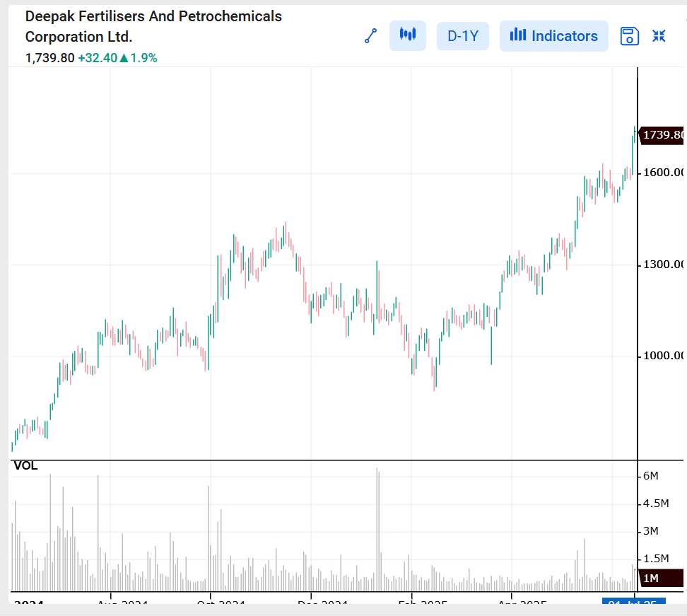The image size is (687, 616).
Task: Open the Indicators menu
Action: 554,36
